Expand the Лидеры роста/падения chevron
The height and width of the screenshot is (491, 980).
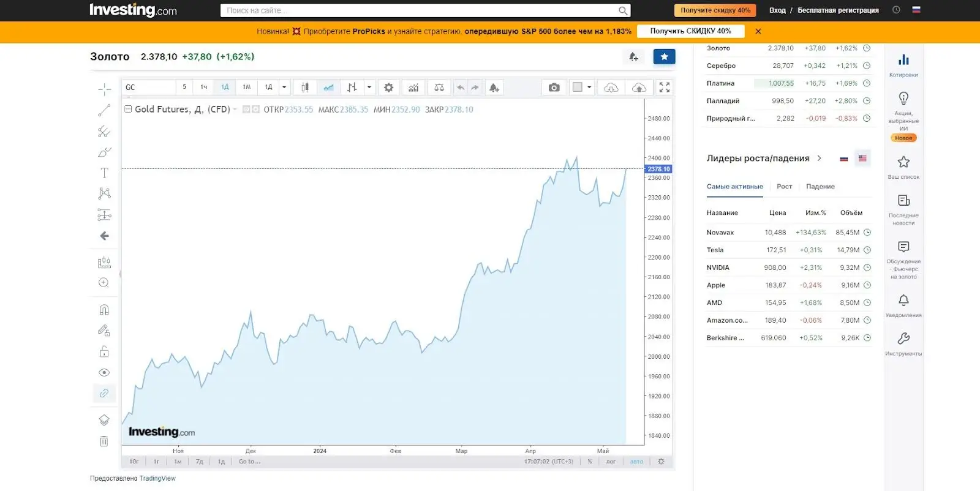[820, 158]
